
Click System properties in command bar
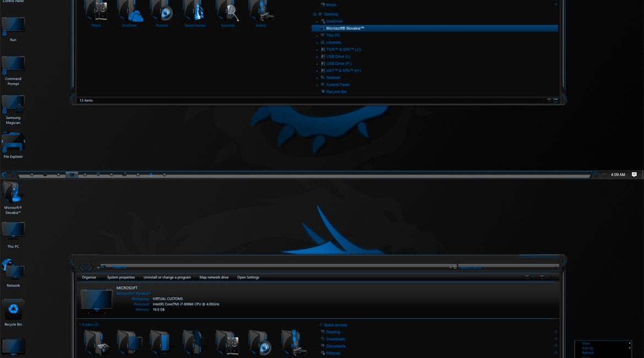point(121,278)
